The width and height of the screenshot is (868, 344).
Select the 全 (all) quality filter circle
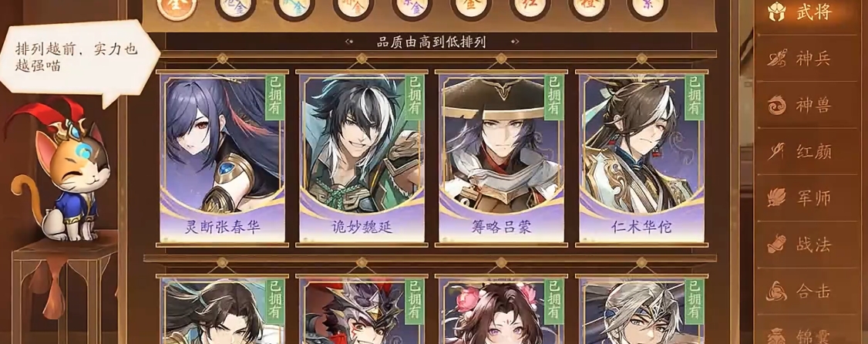(x=177, y=7)
